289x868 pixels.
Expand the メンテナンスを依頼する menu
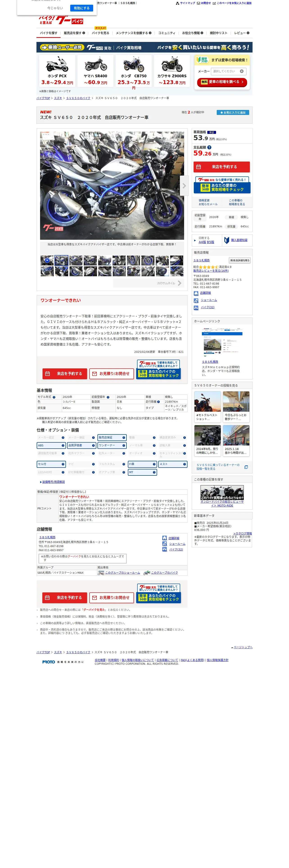pyautogui.click(x=133, y=33)
